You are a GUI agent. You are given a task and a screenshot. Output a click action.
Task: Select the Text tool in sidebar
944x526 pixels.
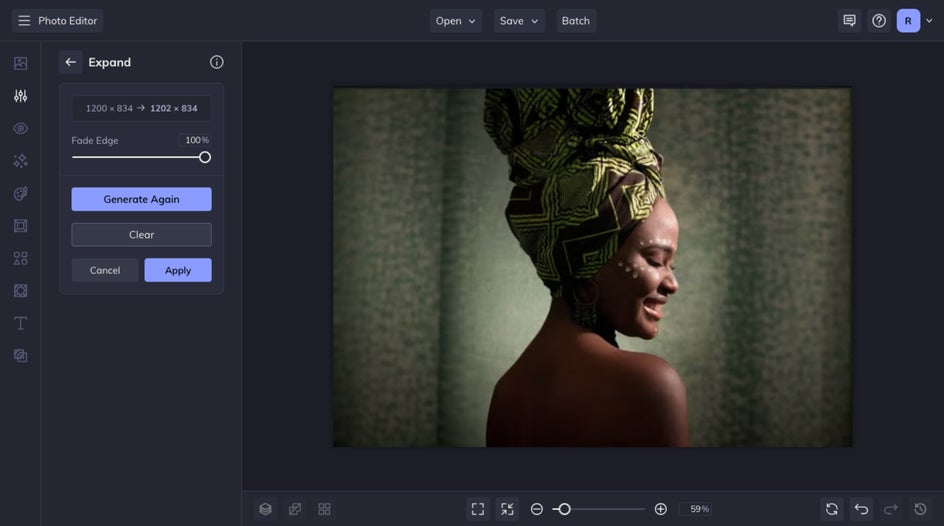20,323
